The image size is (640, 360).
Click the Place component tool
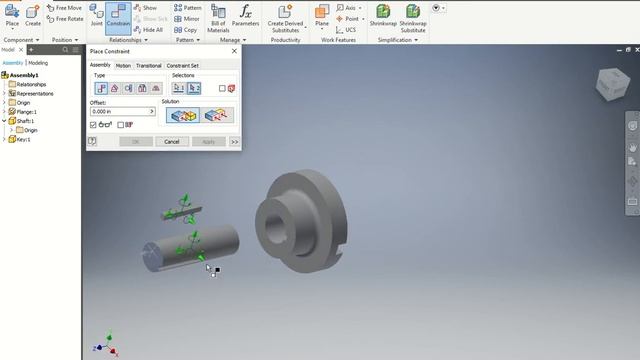[x=12, y=16]
